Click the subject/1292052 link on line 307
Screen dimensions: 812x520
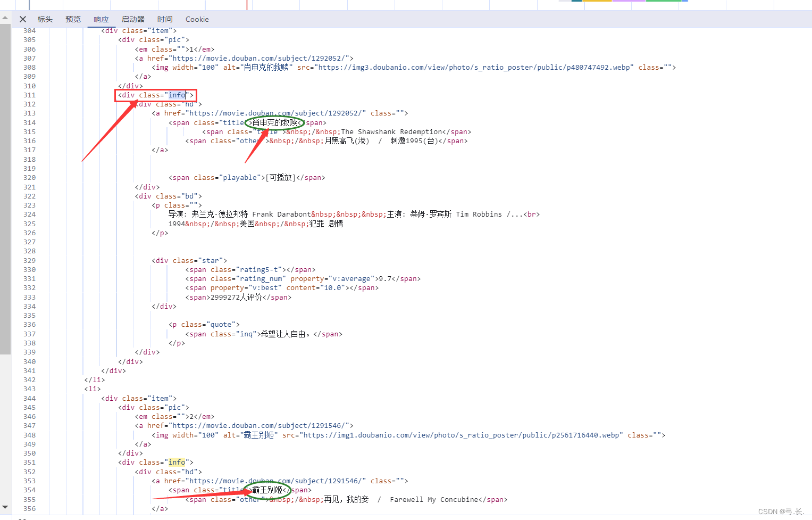[x=259, y=59]
